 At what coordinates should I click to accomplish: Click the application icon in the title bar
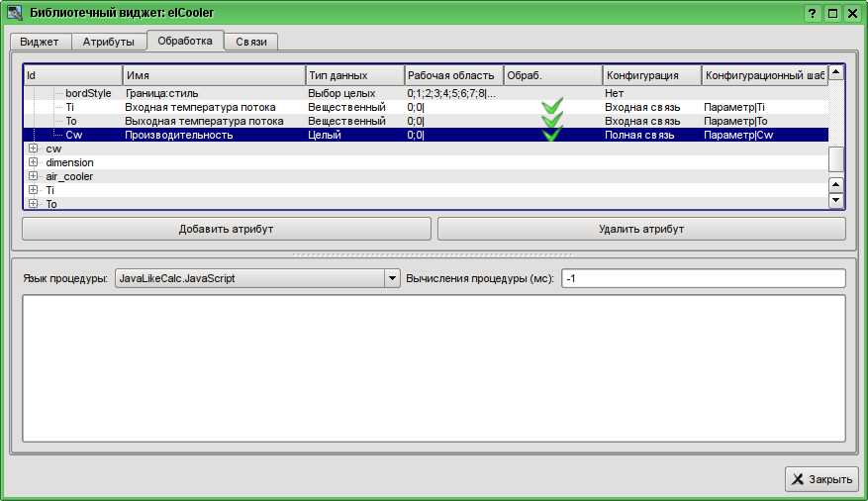(x=15, y=13)
